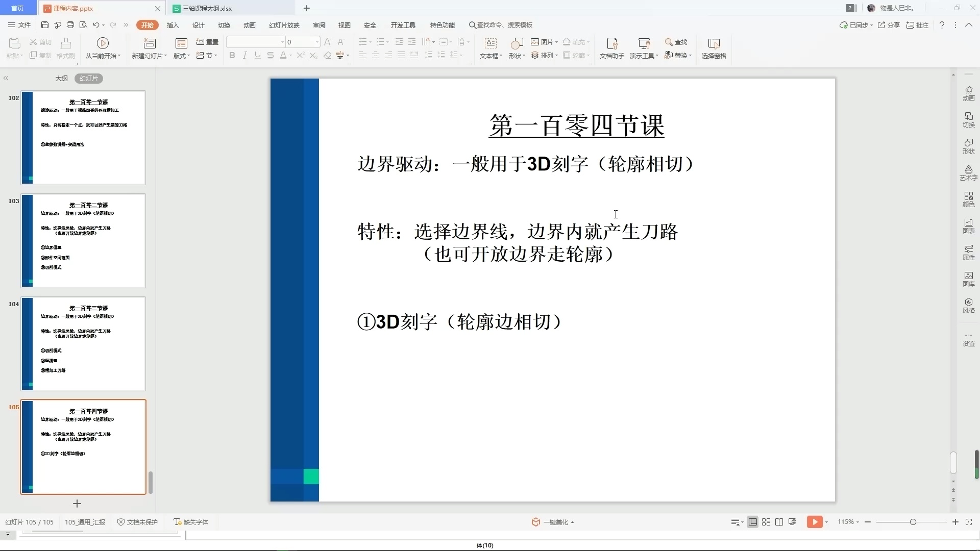The image size is (980, 551).
Task: Start slideshow with the play button in status bar
Action: click(814, 522)
